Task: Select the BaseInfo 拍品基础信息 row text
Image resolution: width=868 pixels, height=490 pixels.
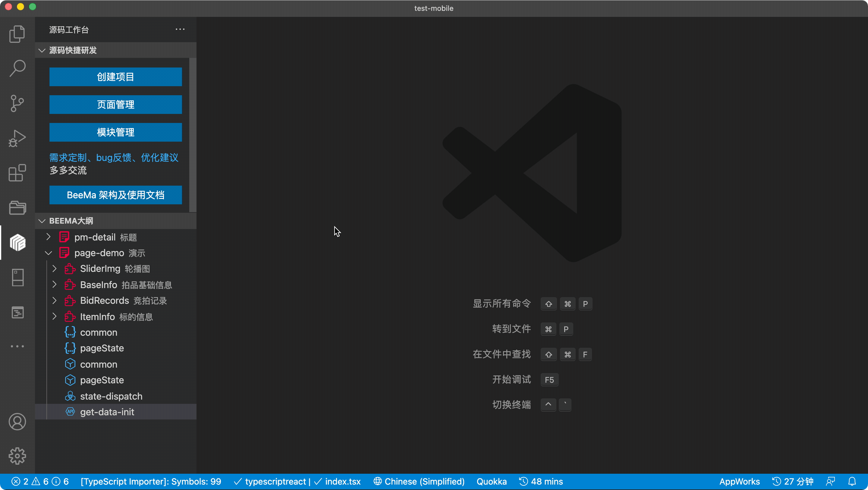Action: 126,285
